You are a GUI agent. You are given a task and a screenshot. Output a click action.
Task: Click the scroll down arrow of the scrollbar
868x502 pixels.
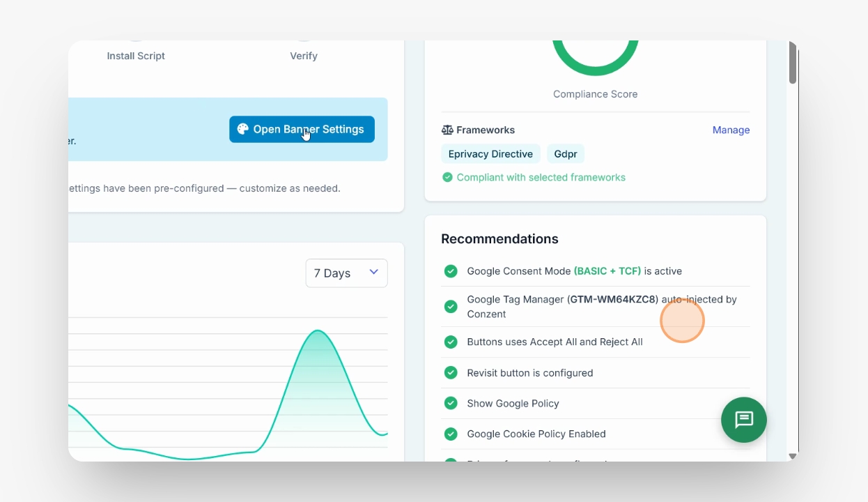click(792, 456)
